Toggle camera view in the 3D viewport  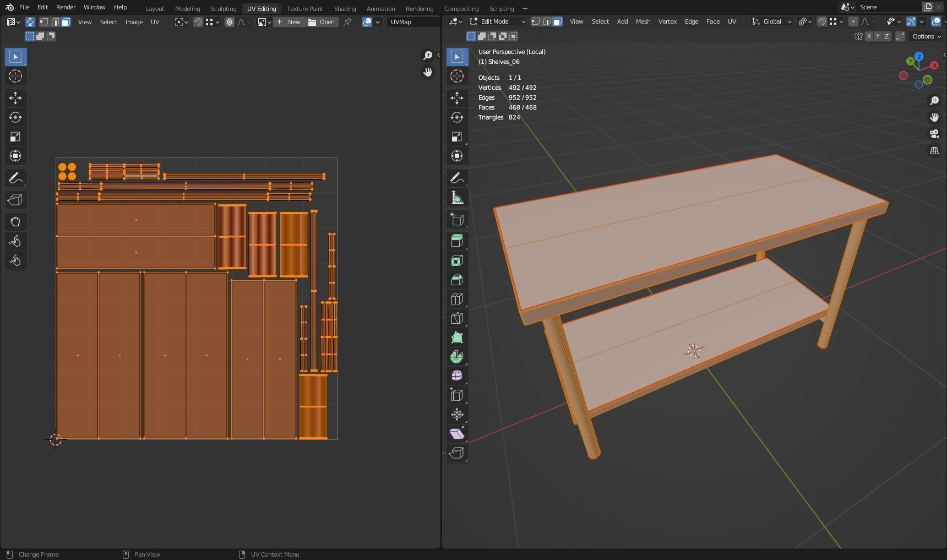(934, 134)
